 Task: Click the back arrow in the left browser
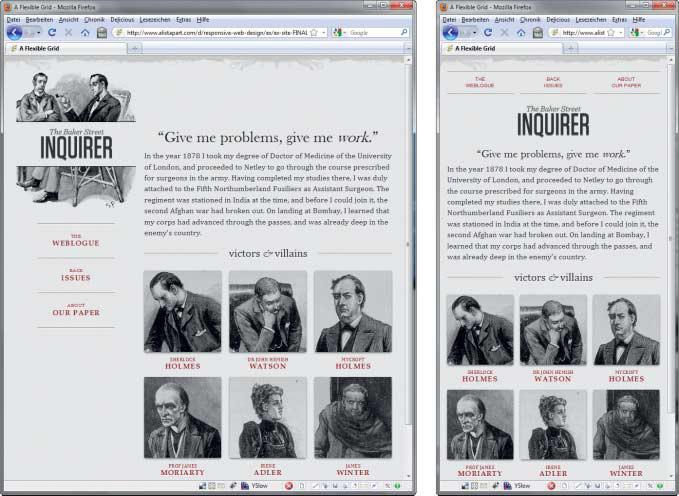14,32
